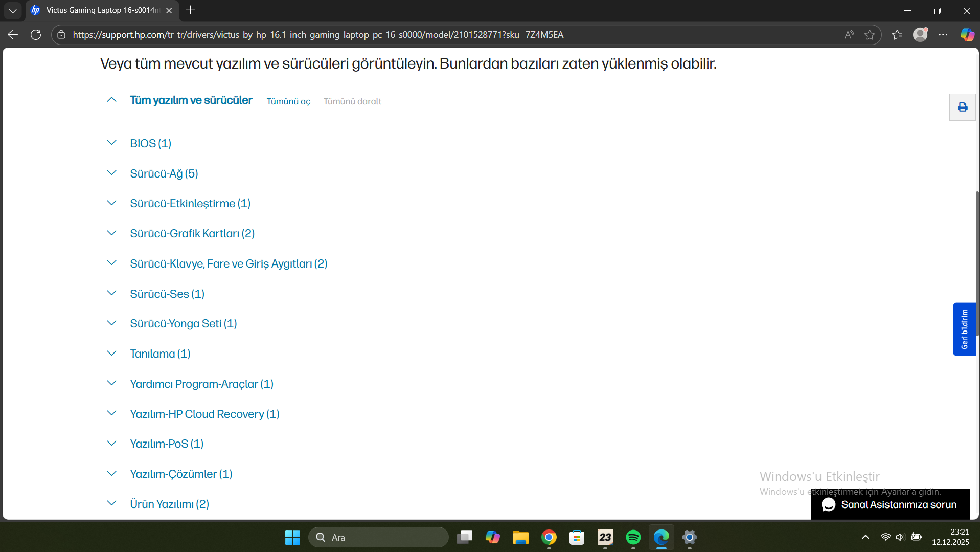Click the Tümünü aç link
Viewport: 980px width, 552px height.
[288, 101]
